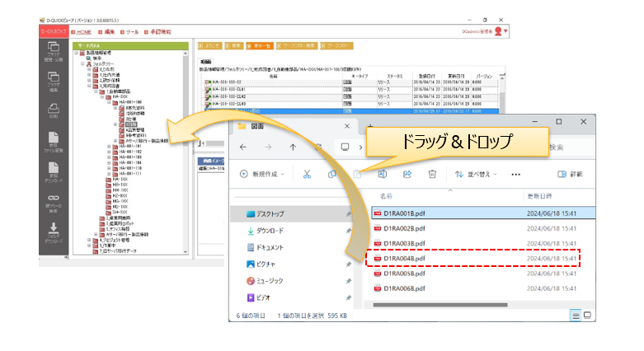Click the 名前 column header
Screen dimensions: 644x351
386,196
